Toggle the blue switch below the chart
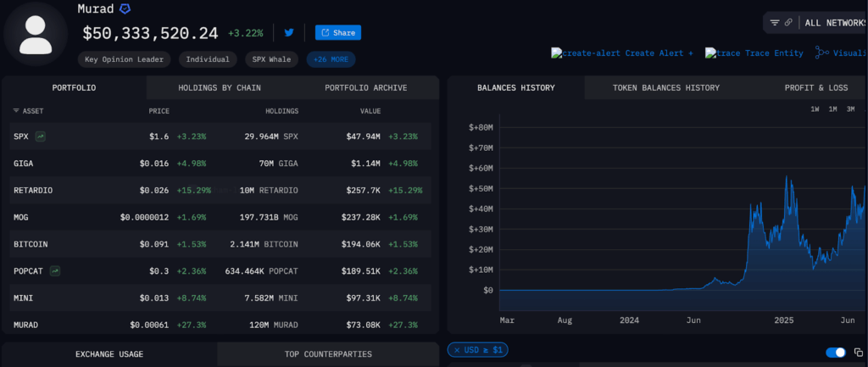Viewport: 868px width, 367px height. pos(836,352)
